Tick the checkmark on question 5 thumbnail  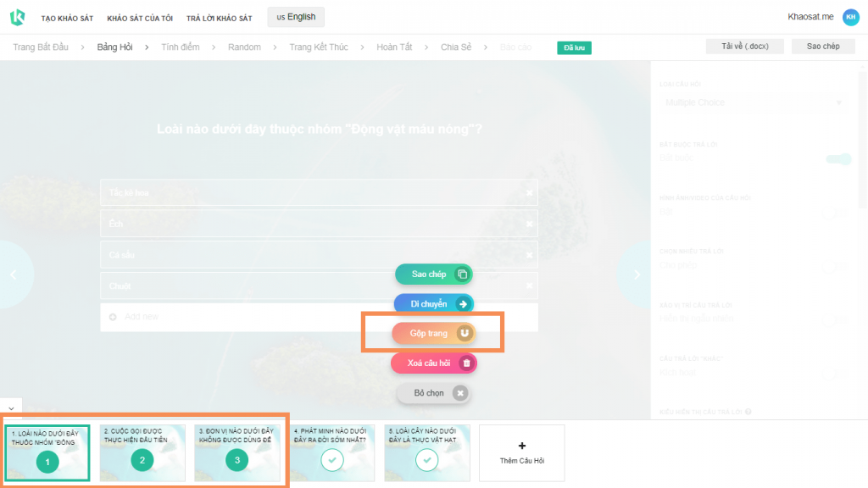[427, 460]
